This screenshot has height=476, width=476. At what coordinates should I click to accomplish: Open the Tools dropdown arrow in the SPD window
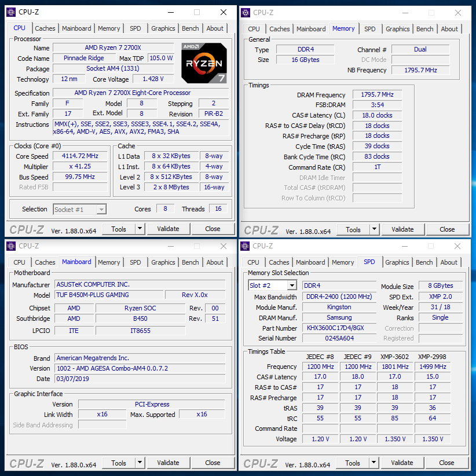374,463
